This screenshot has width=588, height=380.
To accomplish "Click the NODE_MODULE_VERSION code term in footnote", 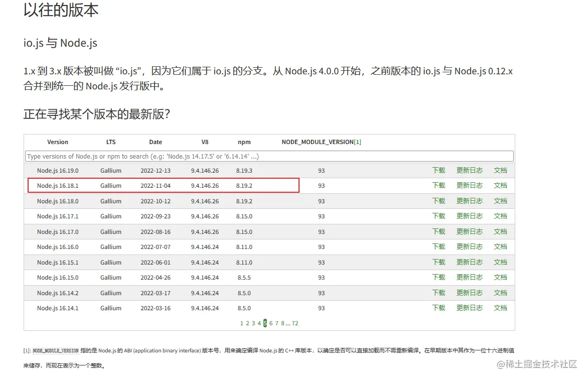I will tap(56, 351).
